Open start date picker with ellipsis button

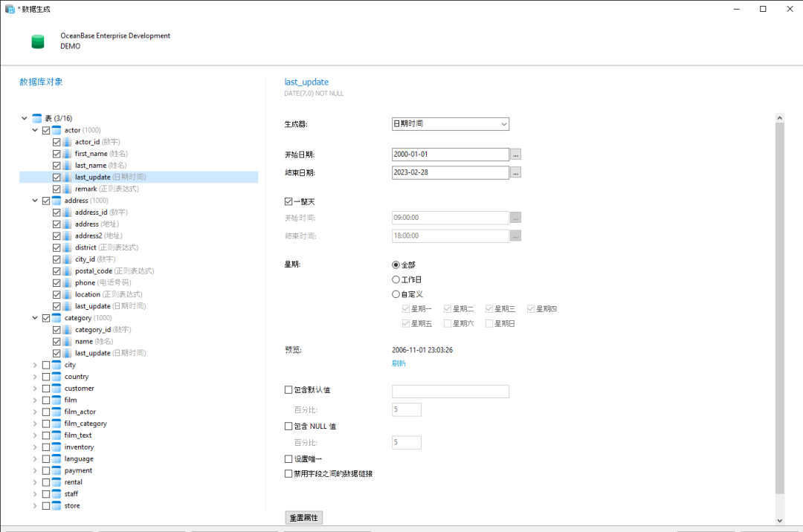516,155
